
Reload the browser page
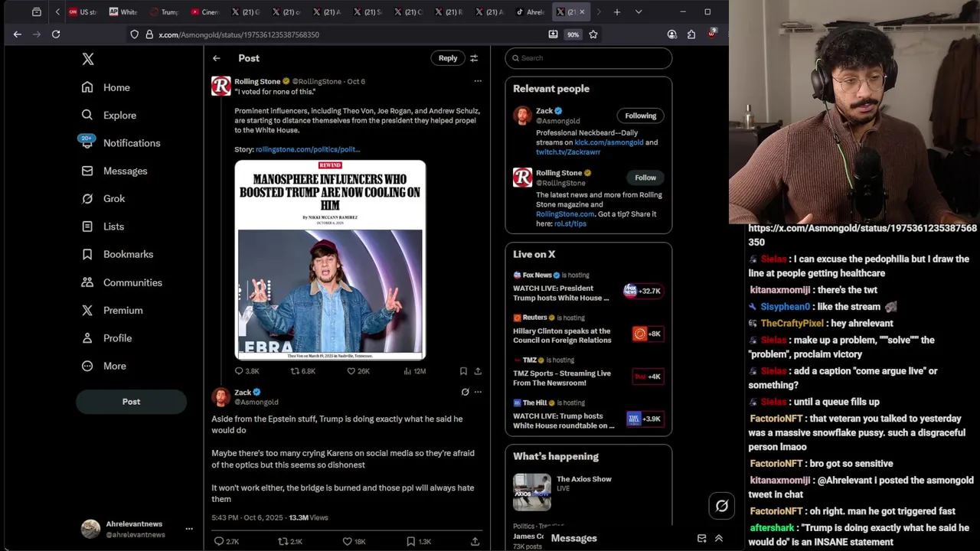tap(56, 34)
